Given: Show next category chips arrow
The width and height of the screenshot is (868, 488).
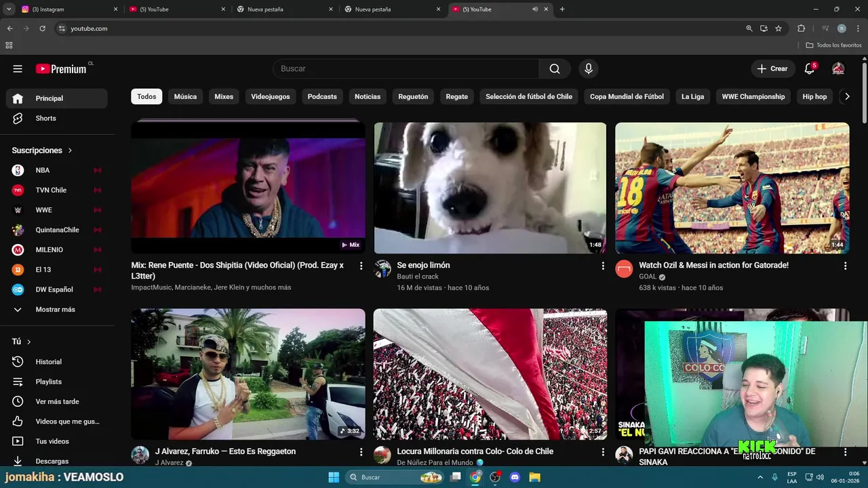Looking at the screenshot, I should (846, 96).
